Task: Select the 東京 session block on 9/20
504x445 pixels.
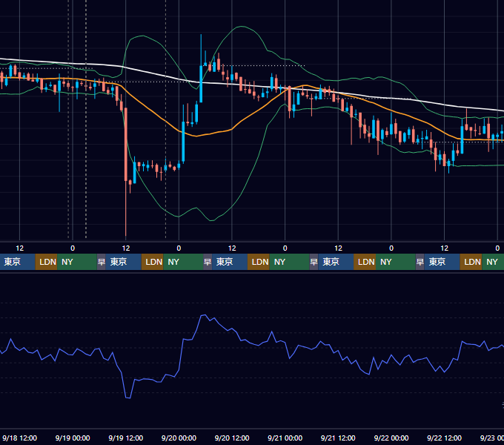Action: tap(230, 262)
